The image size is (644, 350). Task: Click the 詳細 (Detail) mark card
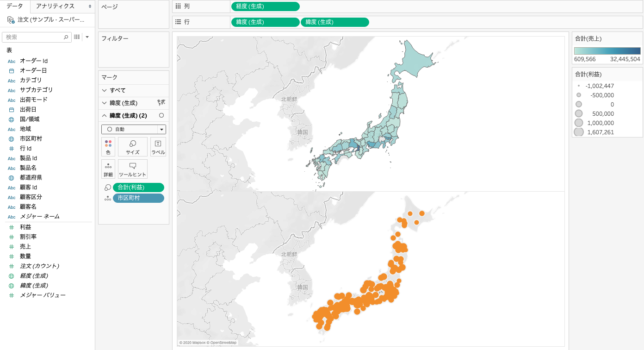click(108, 169)
